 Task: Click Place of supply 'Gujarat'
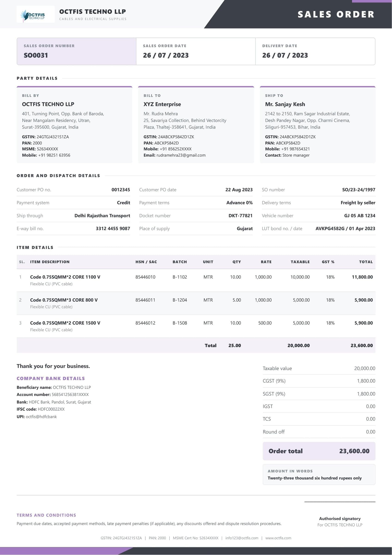245,229
